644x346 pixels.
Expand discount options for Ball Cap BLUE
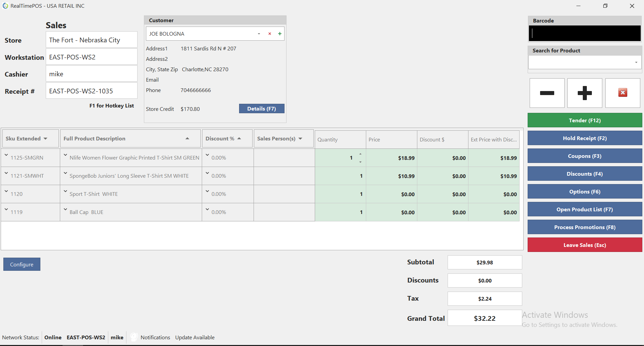207,210
